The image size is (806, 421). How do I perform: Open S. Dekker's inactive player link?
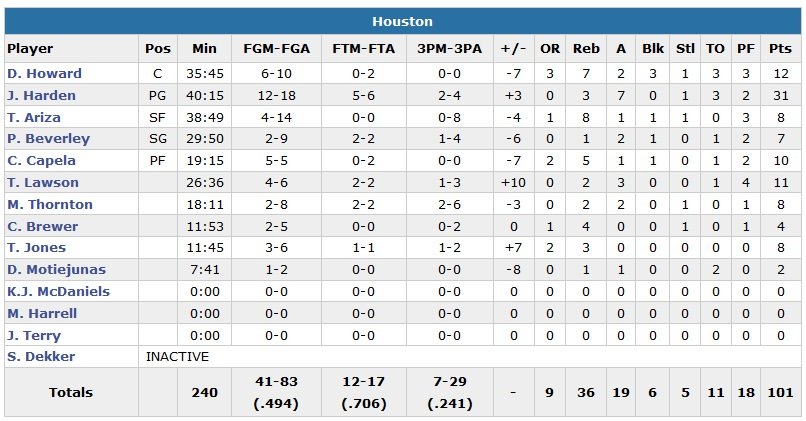[x=40, y=357]
